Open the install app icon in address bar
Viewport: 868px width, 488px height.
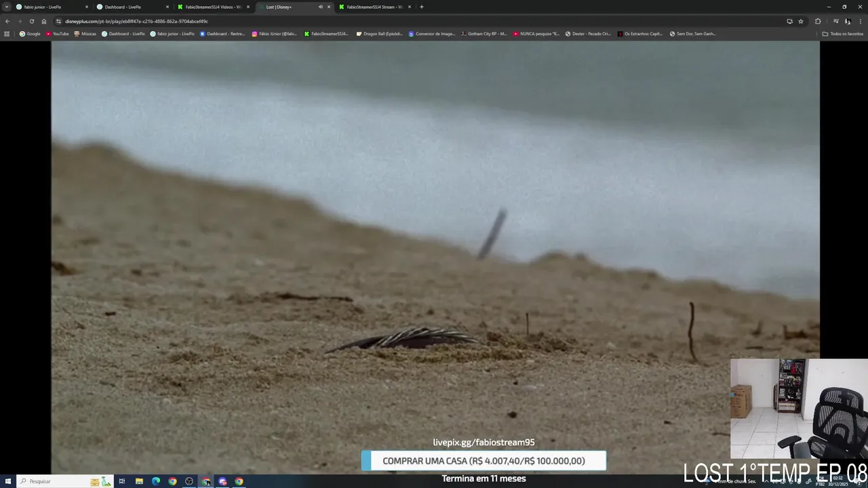pyautogui.click(x=789, y=21)
